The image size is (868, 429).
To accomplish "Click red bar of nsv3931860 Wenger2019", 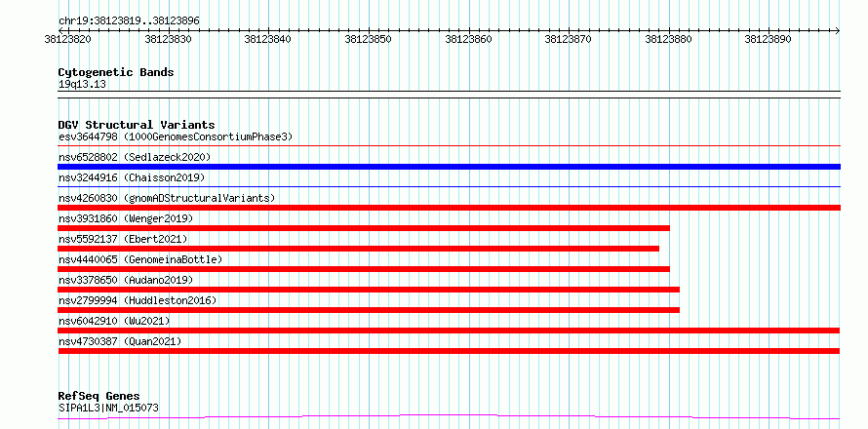I will coord(364,228).
